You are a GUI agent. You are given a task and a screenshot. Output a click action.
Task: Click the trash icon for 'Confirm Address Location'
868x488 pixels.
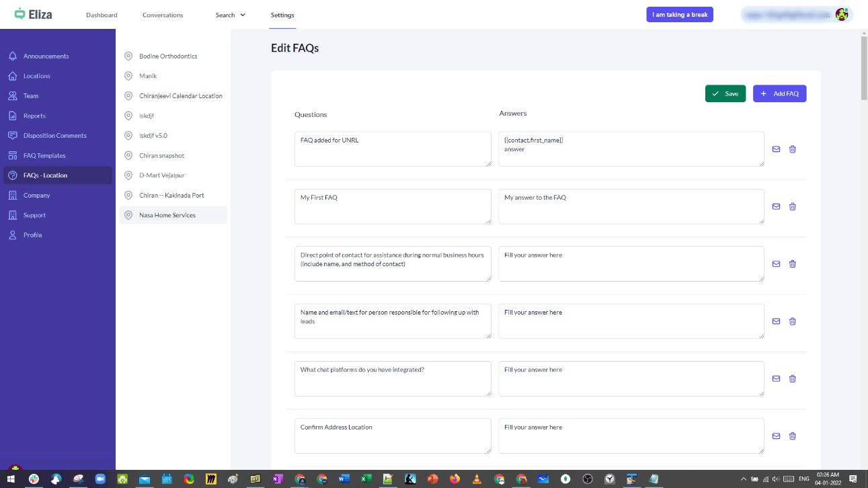tap(792, 436)
